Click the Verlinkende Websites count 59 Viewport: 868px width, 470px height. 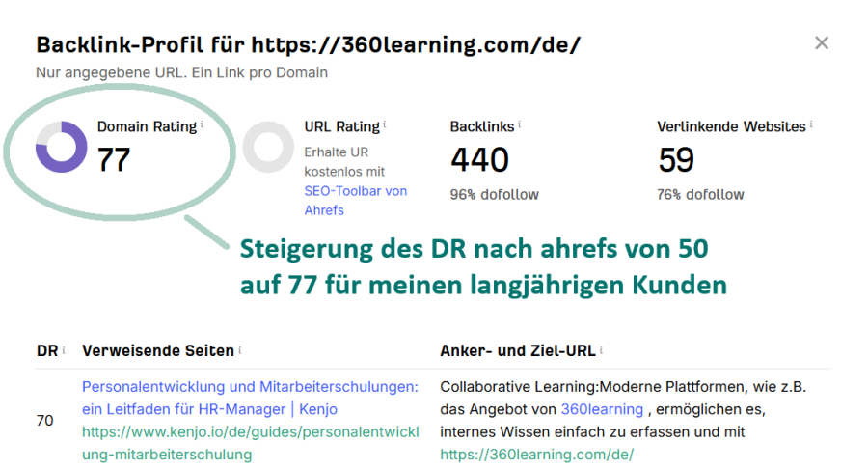click(x=676, y=159)
